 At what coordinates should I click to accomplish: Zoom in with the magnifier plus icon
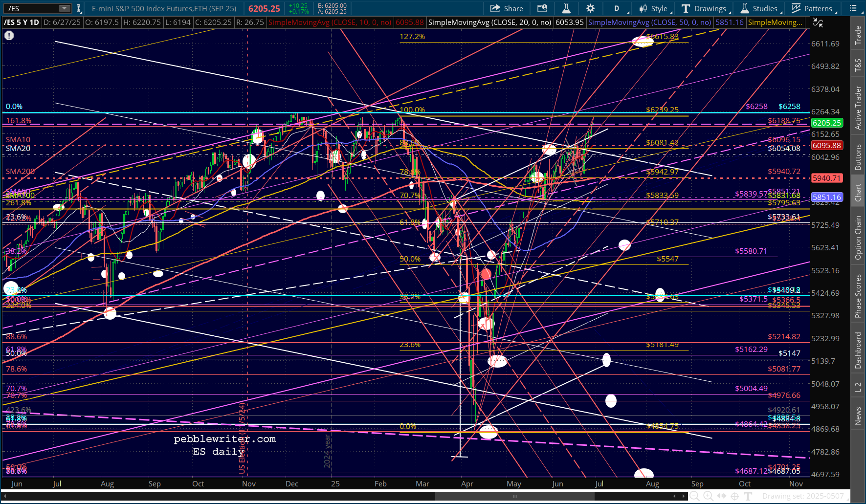click(x=708, y=496)
